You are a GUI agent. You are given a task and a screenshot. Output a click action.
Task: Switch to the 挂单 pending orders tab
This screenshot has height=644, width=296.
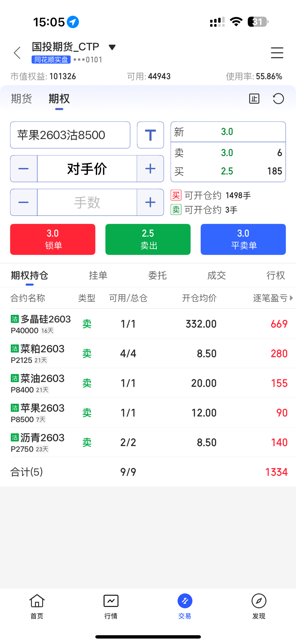click(98, 275)
